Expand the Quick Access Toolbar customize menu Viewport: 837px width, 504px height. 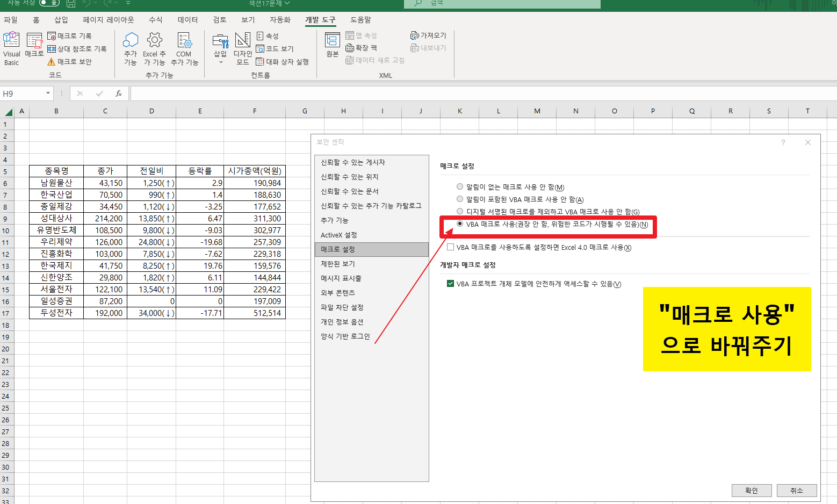point(127,3)
